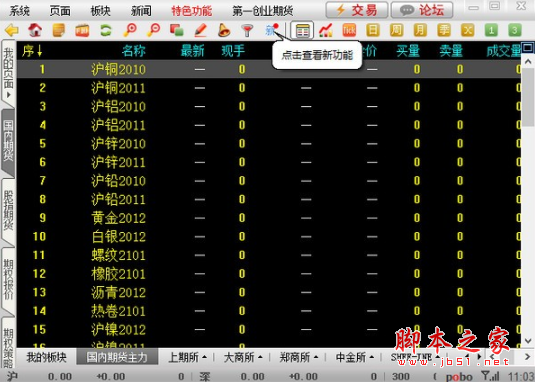Select the daily (日) K-line period icon

373,30
